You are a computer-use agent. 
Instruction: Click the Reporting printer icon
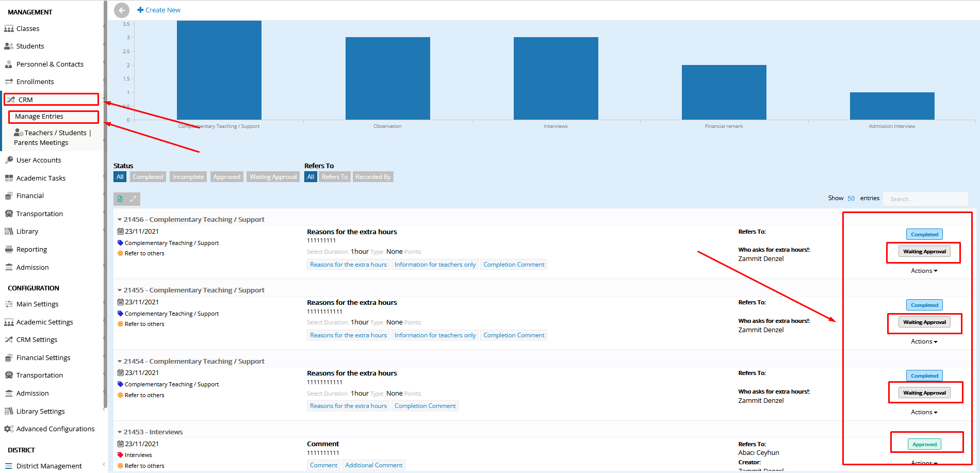[9, 249]
